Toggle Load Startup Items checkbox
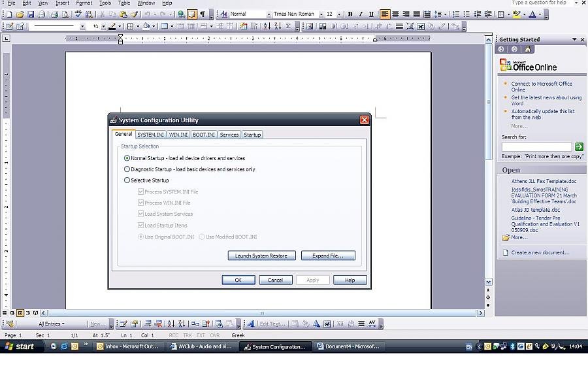Screen dimensions: 588x368 (x=140, y=225)
